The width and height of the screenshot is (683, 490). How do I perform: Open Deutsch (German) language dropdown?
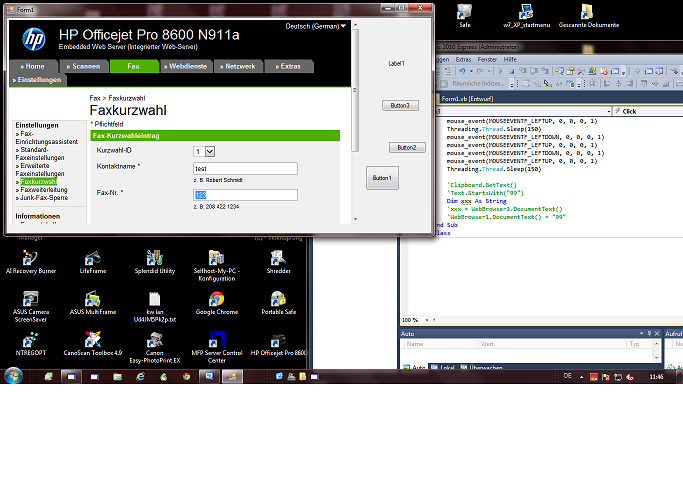(x=315, y=26)
